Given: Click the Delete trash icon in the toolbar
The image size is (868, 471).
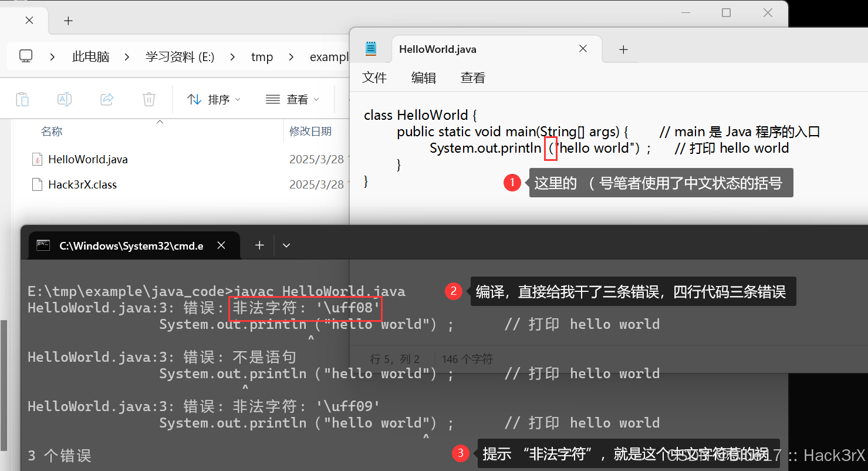Looking at the screenshot, I should [148, 99].
